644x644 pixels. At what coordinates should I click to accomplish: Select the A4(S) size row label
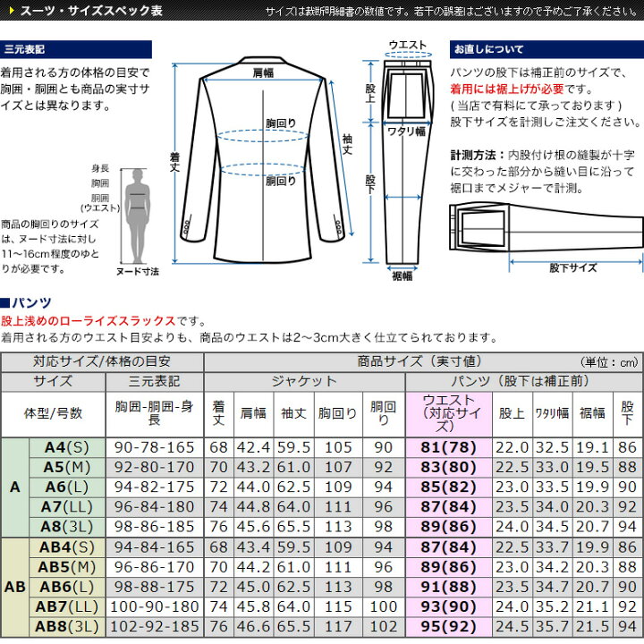pos(67,447)
